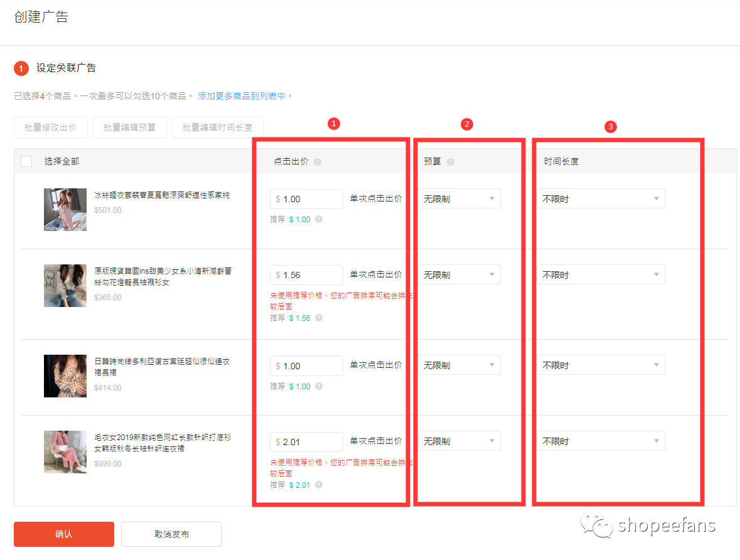Click the help icon beside 点击出价 header
This screenshot has height=560, width=740.
pos(318,162)
